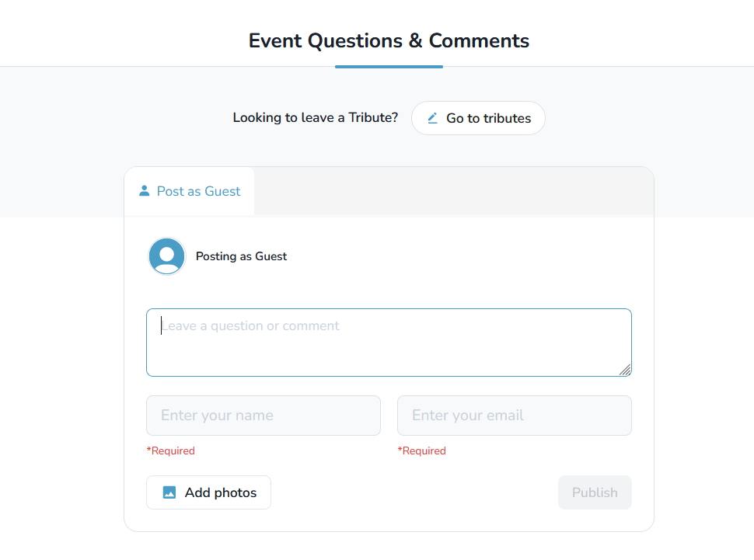The image size is (754, 560).
Task: Click the comment box resize handle
Action: [x=625, y=370]
